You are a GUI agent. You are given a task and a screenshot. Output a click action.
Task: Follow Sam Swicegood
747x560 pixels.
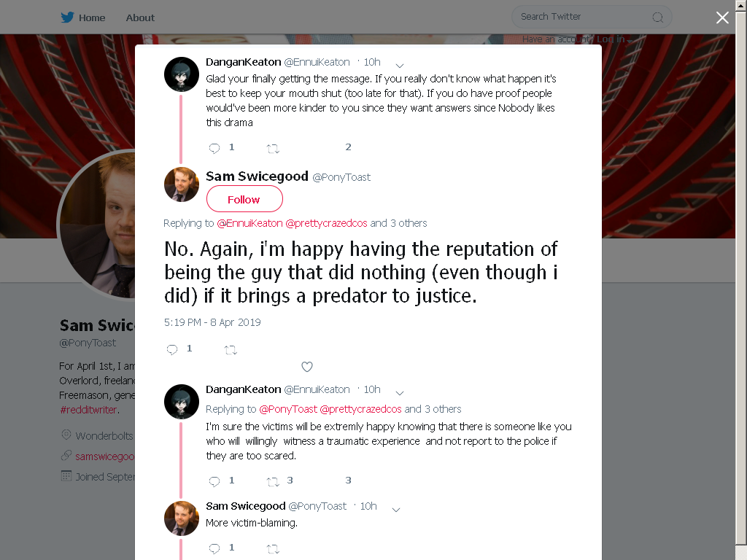(244, 199)
